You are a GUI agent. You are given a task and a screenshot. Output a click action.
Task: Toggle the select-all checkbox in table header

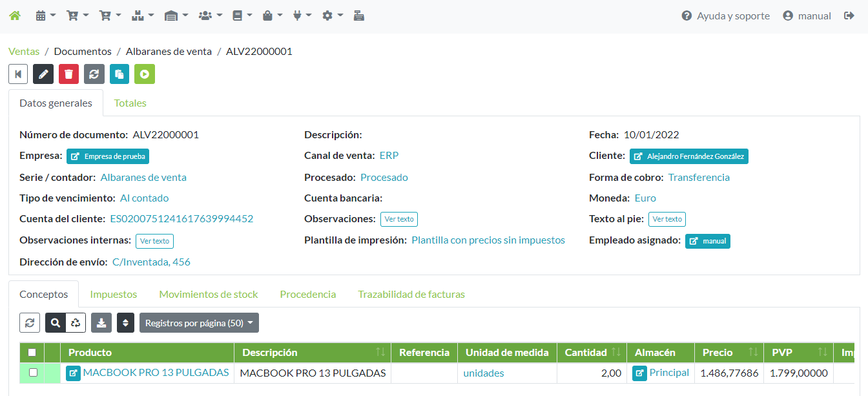pos(32,353)
